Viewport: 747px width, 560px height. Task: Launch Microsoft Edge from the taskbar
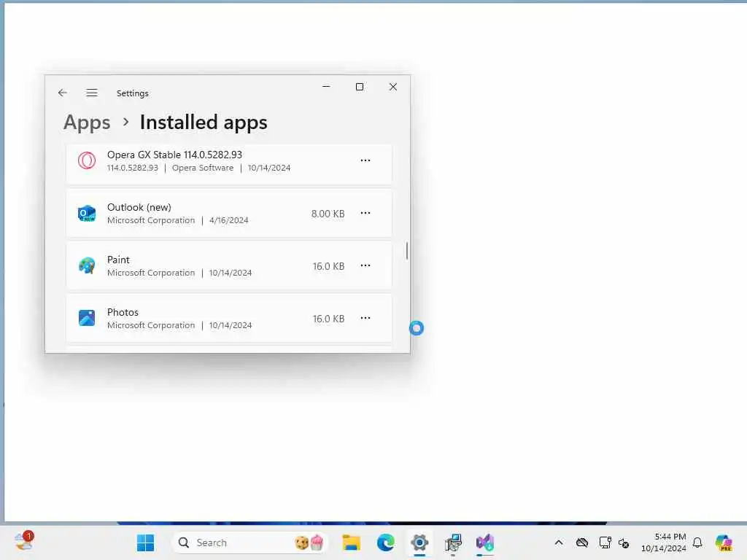(x=385, y=542)
